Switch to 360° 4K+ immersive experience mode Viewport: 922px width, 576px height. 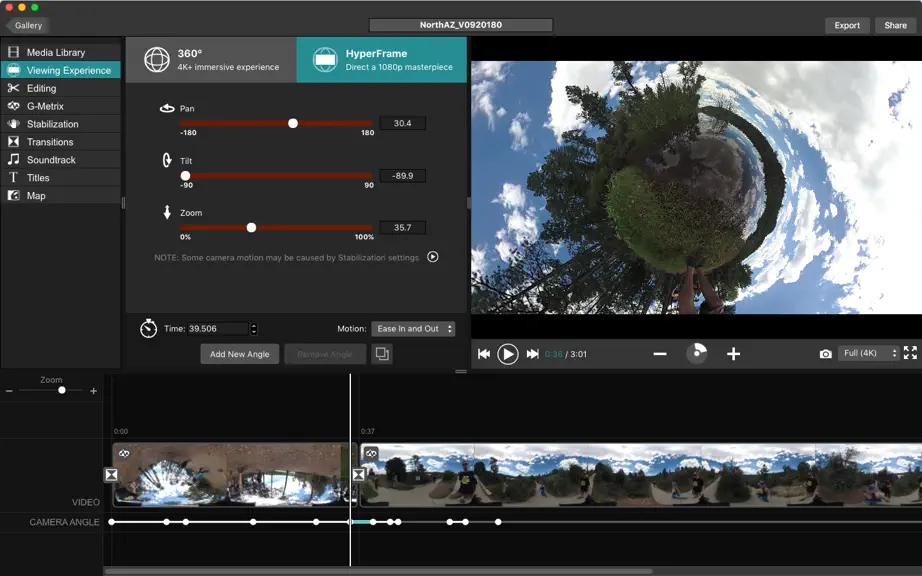(211, 59)
